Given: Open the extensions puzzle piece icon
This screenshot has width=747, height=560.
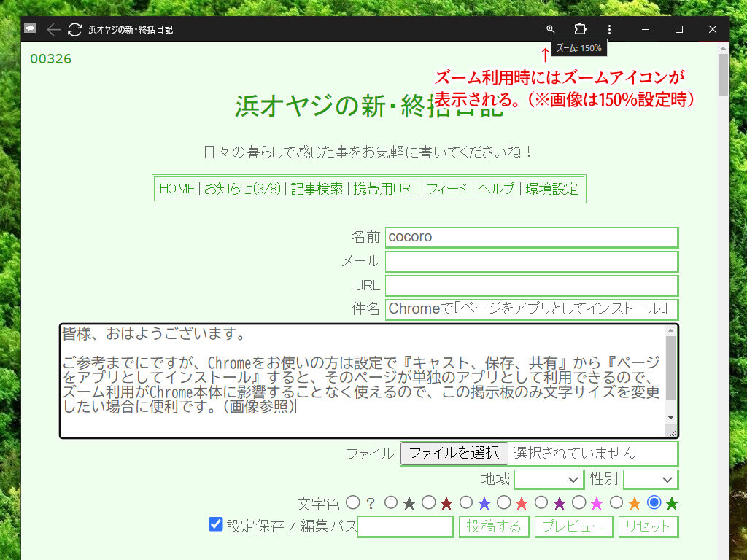Looking at the screenshot, I should (580, 29).
